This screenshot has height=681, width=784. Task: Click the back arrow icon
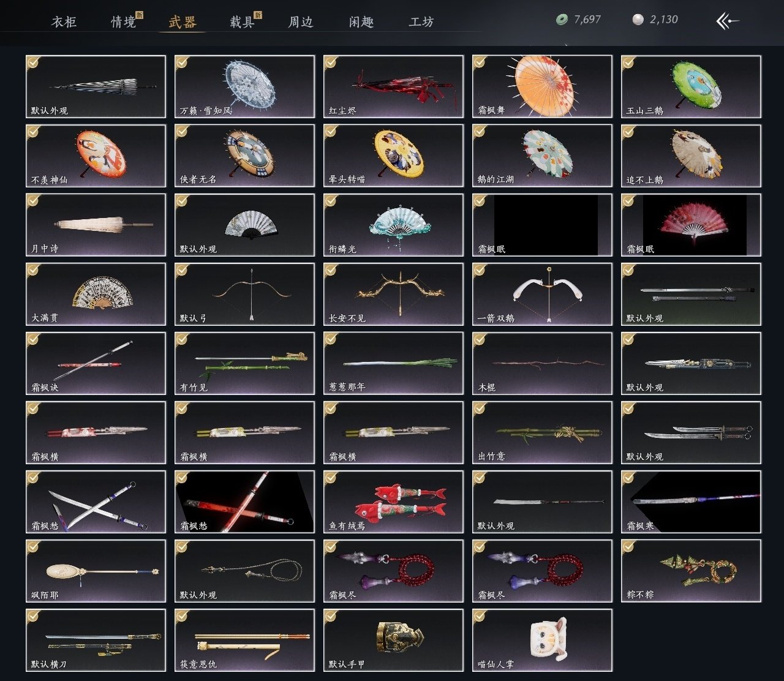tap(727, 21)
